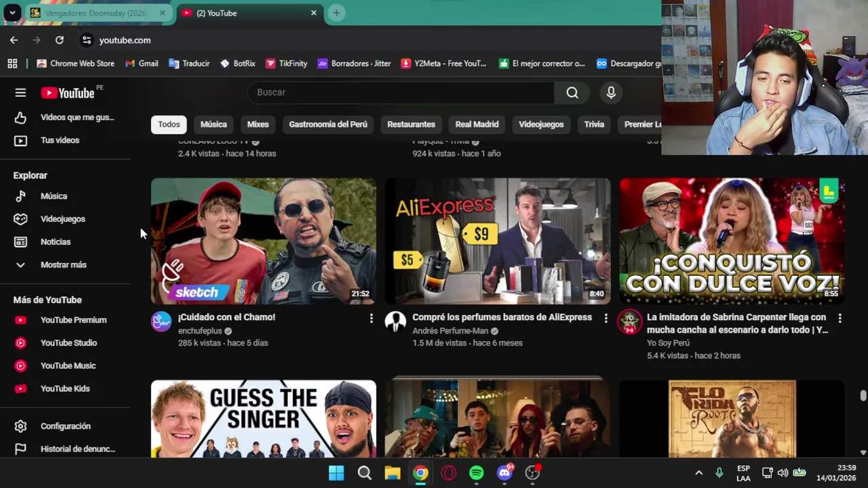Open YouTube Kids in the sidebar
The image size is (868, 488).
[64, 389]
